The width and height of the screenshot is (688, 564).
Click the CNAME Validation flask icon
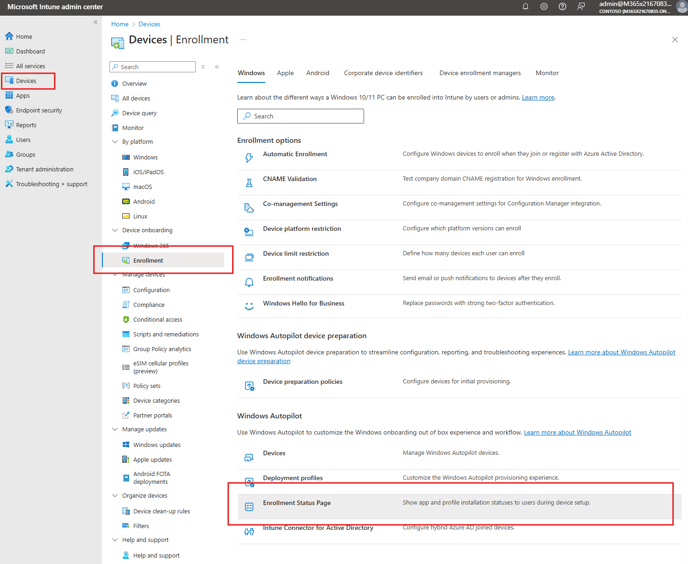(249, 183)
